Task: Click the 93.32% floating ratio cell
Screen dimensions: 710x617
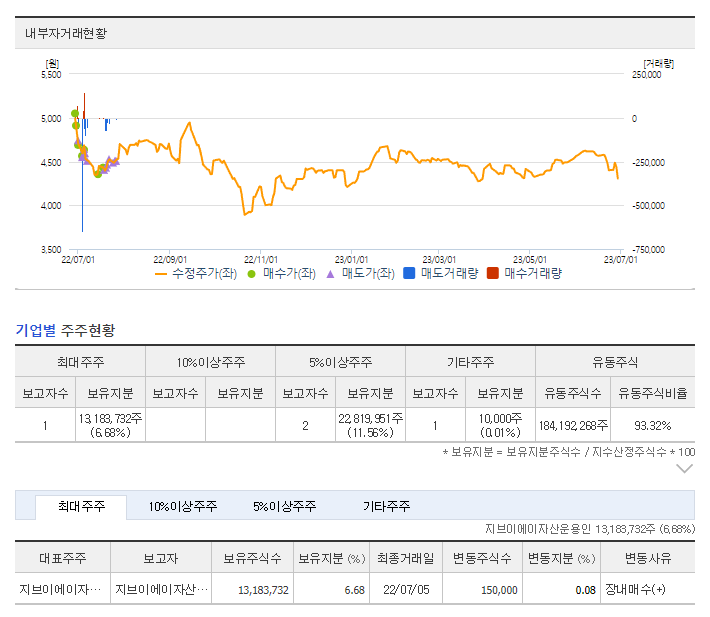Action: [653, 426]
